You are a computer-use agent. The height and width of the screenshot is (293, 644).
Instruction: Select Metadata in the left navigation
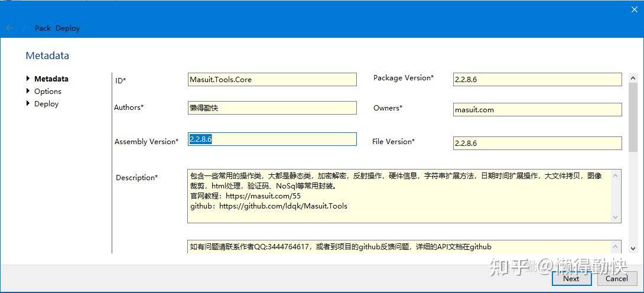tap(51, 79)
